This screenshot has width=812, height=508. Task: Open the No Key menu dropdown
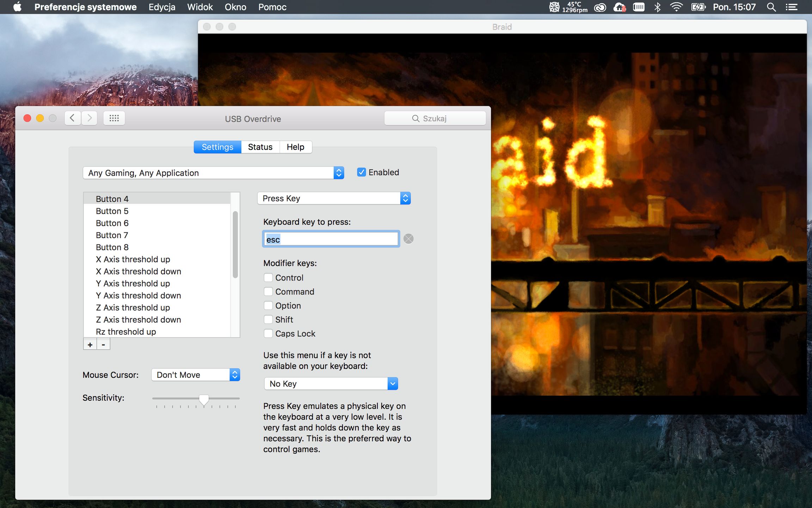point(331,383)
